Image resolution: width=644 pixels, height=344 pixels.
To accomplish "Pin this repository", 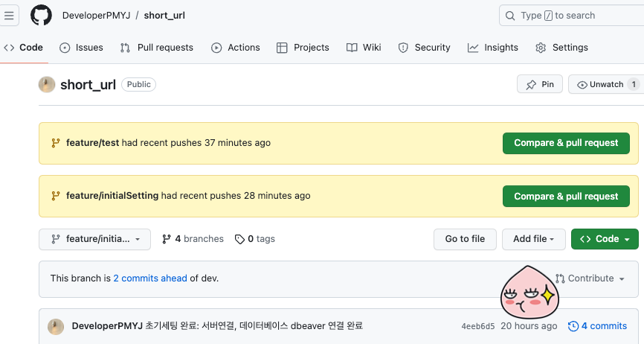I will (x=540, y=84).
